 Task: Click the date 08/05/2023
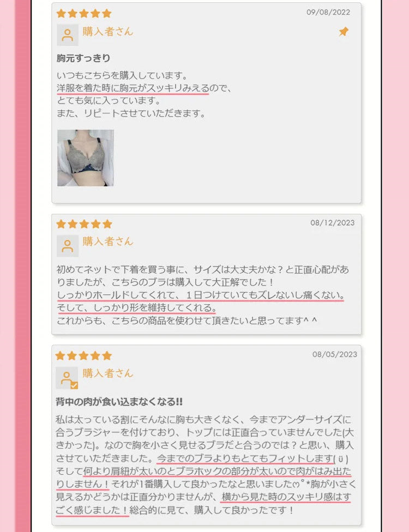[x=335, y=354]
